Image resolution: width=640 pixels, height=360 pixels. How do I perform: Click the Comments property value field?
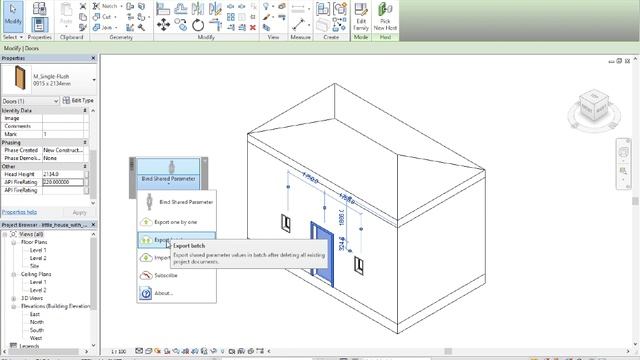coord(63,126)
